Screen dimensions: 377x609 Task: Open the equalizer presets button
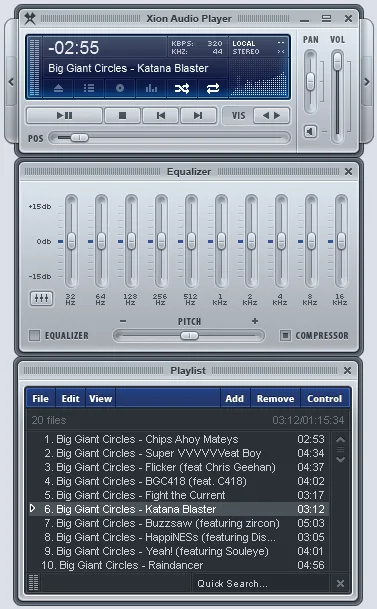click(42, 298)
